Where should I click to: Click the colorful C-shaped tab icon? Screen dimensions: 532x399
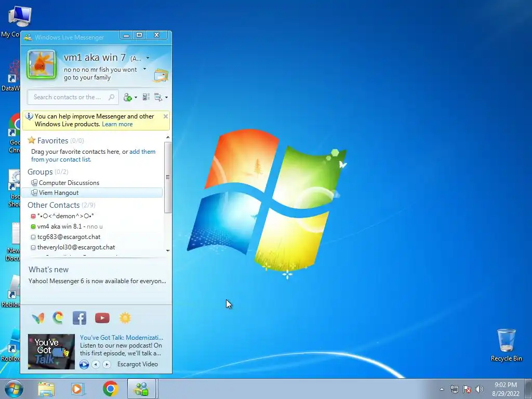tap(58, 318)
